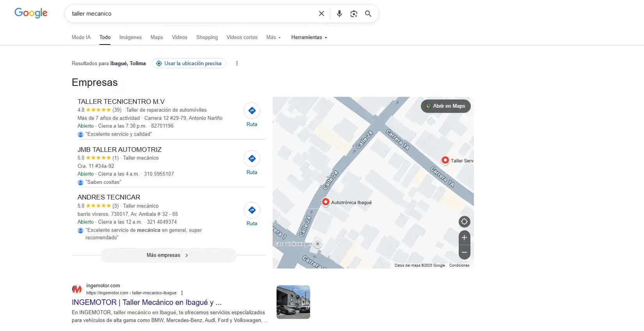
Task: Click the INGEMOTOR result thumbnail image
Action: coord(293,302)
